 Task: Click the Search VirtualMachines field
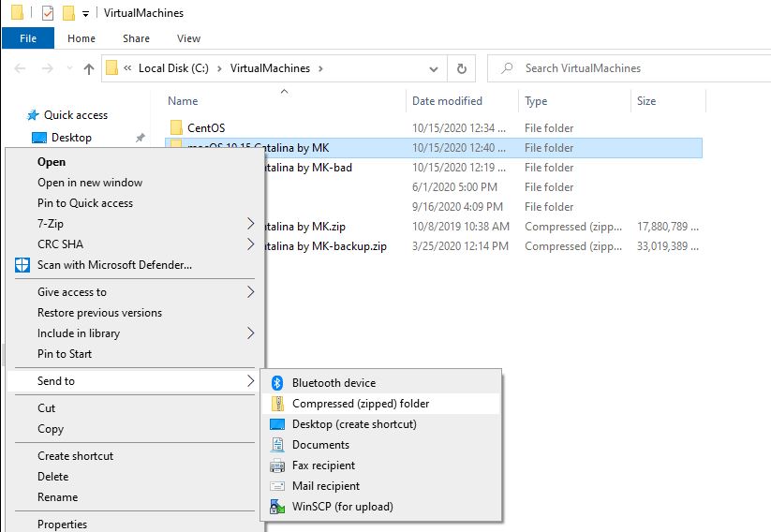[x=628, y=68]
